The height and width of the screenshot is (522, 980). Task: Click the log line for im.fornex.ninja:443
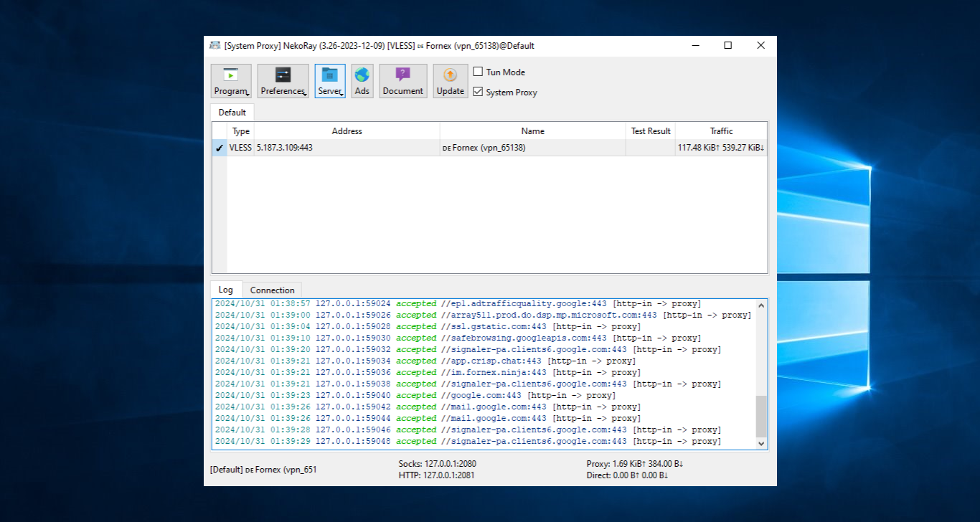coord(428,372)
